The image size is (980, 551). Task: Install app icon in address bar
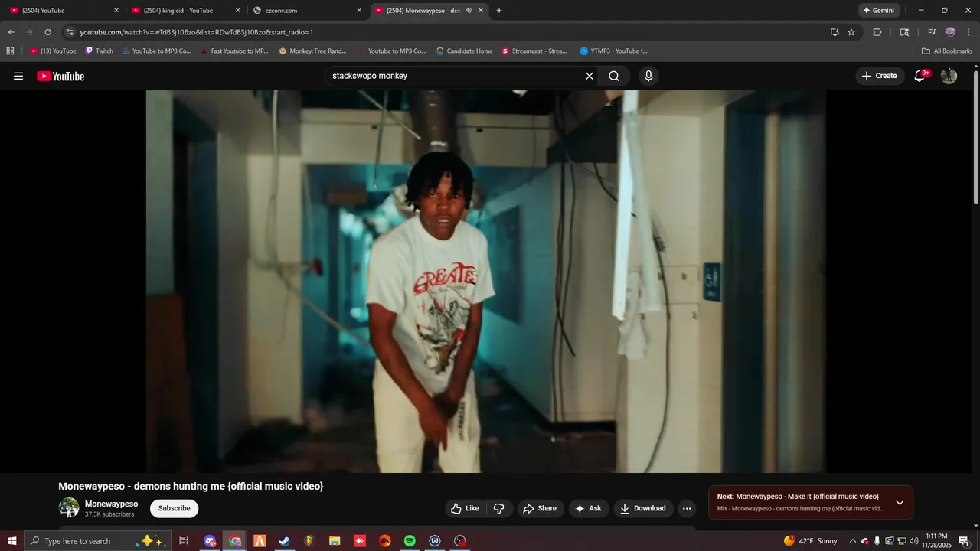tap(835, 32)
